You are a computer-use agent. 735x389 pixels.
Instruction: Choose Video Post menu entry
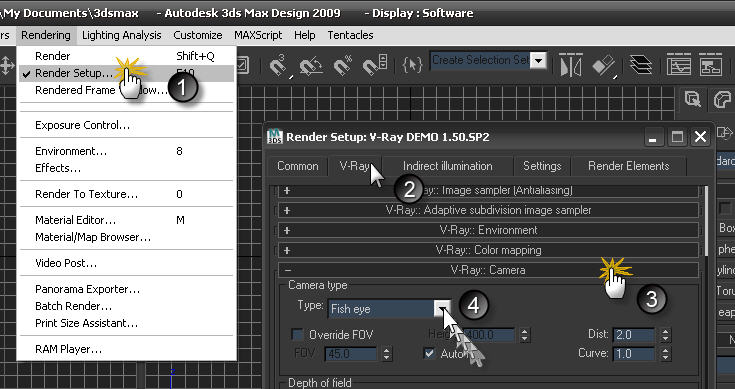126,263
